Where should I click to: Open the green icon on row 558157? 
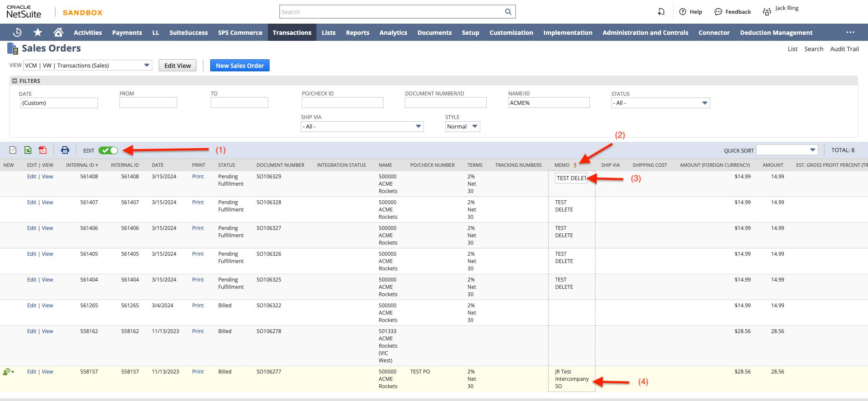coord(8,371)
